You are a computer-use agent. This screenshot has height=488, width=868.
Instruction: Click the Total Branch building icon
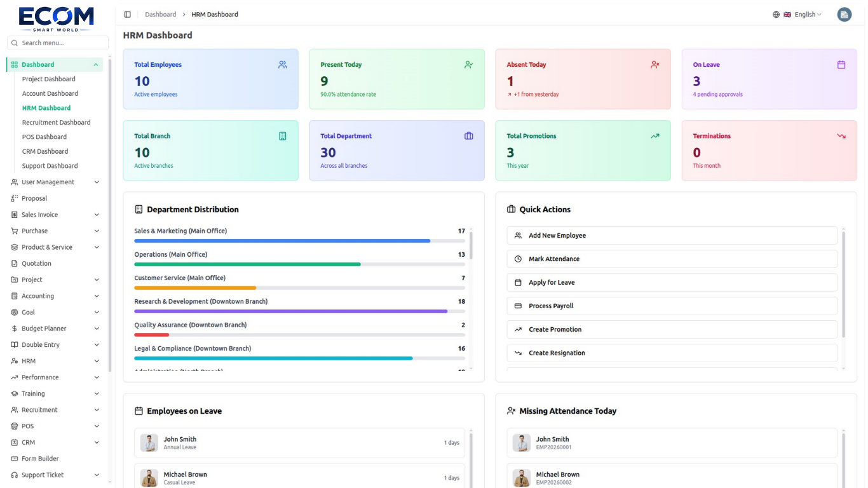tap(283, 136)
